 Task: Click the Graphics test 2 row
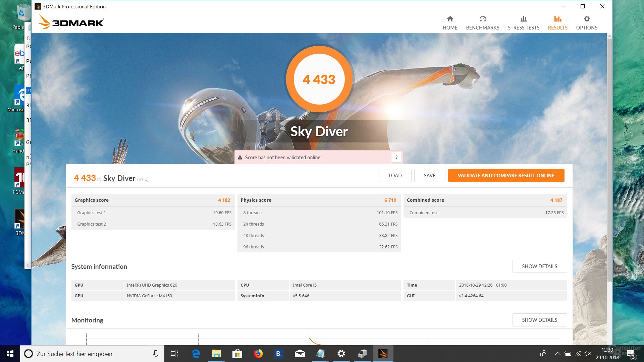point(153,224)
